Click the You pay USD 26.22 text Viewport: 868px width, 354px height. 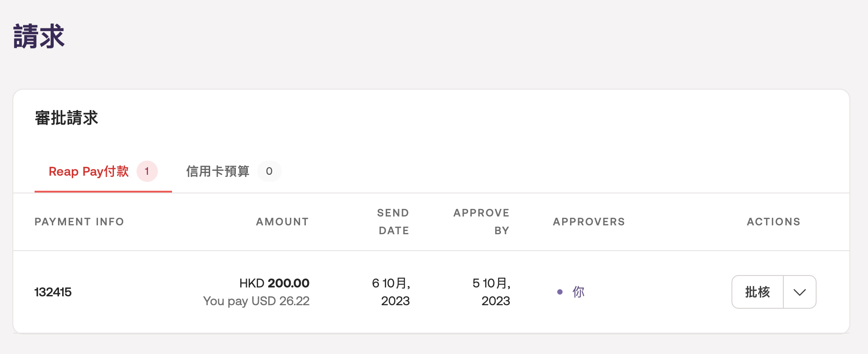click(x=256, y=301)
